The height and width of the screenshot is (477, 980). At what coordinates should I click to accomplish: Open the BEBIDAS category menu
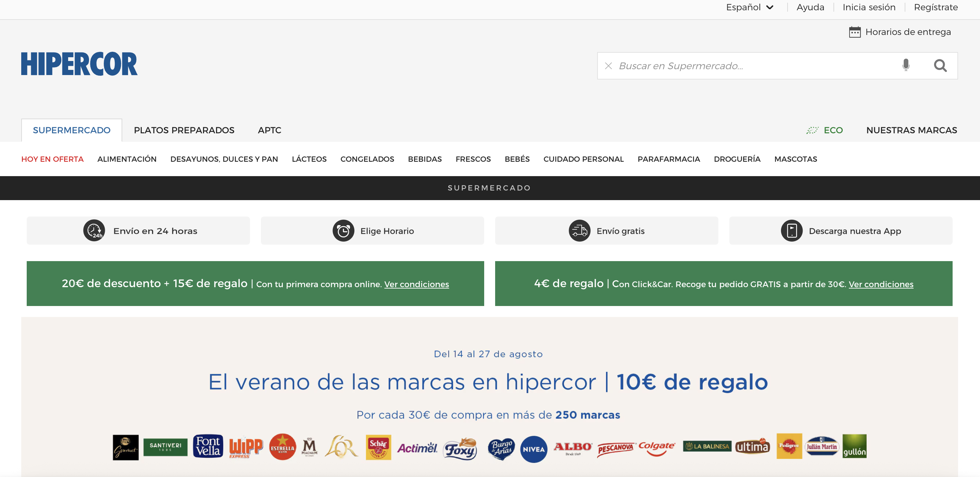[x=425, y=159]
